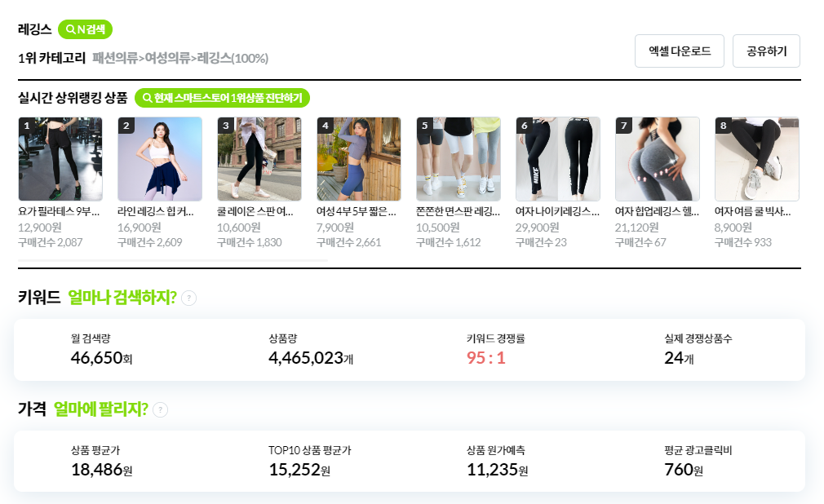Click the horizontal scrollbar under product list

tap(173, 260)
